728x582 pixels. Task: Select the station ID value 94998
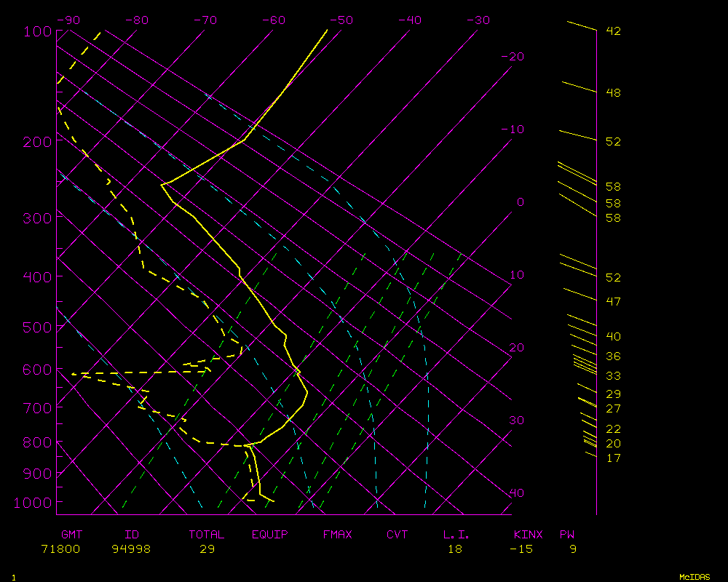point(131,549)
